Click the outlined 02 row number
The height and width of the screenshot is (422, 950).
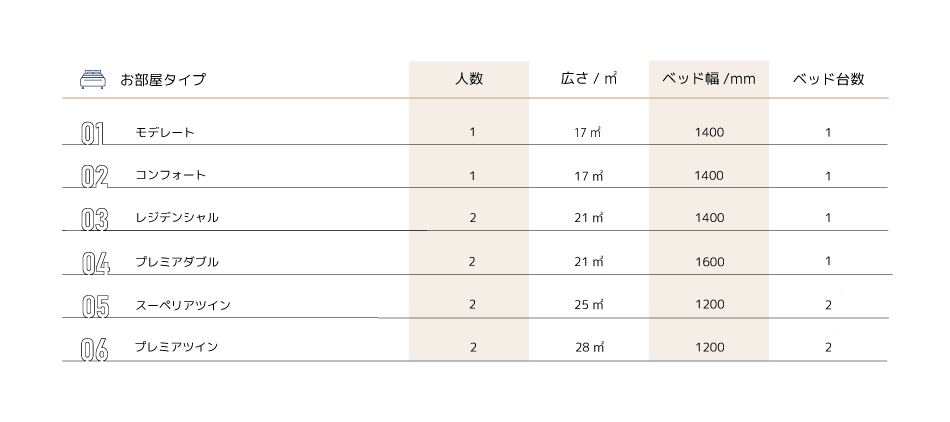click(94, 177)
